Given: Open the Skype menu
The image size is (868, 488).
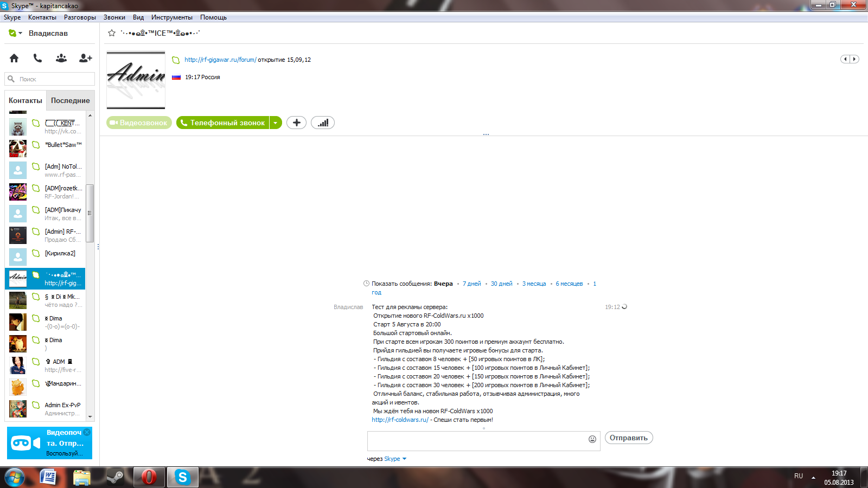Looking at the screenshot, I should tap(12, 17).
